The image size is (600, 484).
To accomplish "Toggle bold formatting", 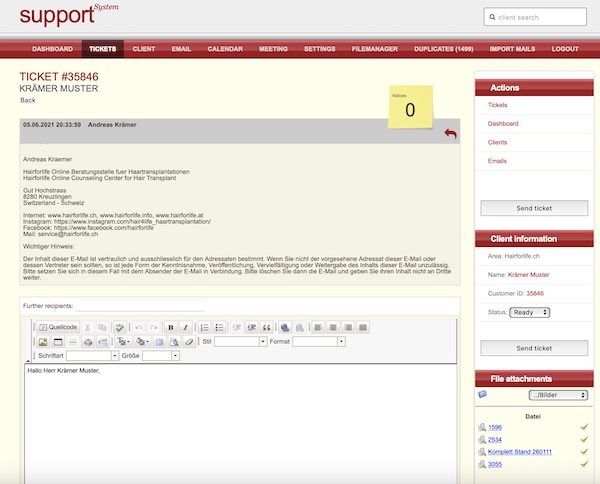I will pyautogui.click(x=171, y=327).
